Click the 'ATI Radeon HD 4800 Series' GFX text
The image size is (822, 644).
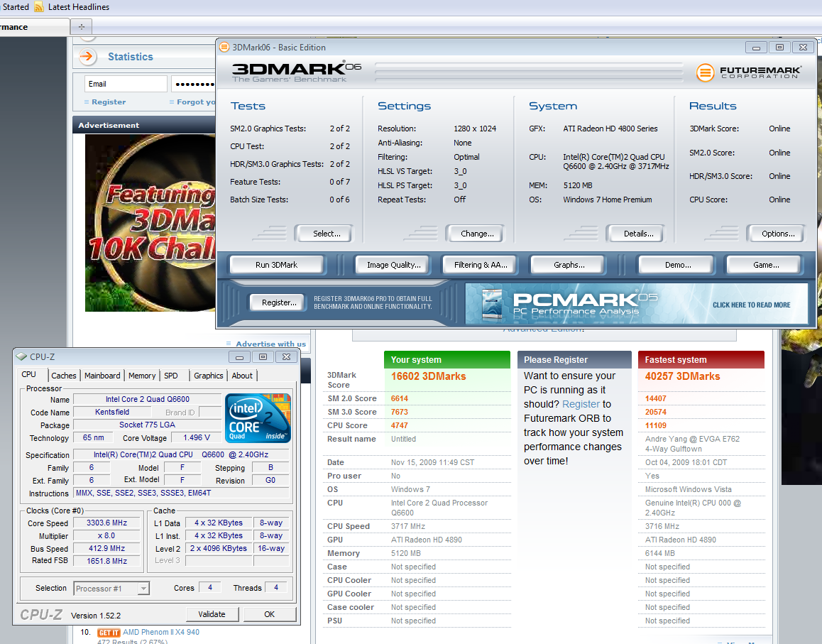pos(610,129)
